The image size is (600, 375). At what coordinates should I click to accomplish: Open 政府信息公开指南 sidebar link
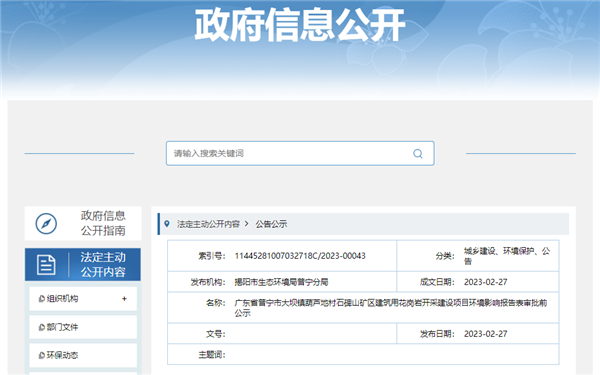(83, 223)
